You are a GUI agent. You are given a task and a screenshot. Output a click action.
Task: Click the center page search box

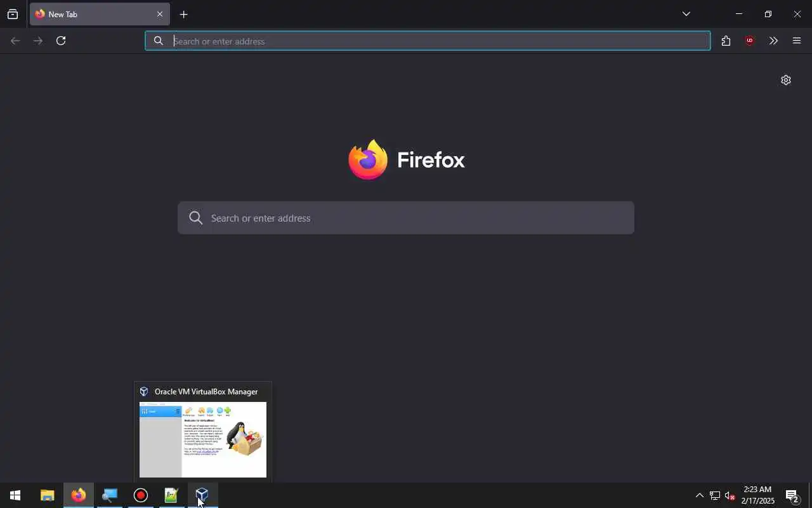pos(406,218)
